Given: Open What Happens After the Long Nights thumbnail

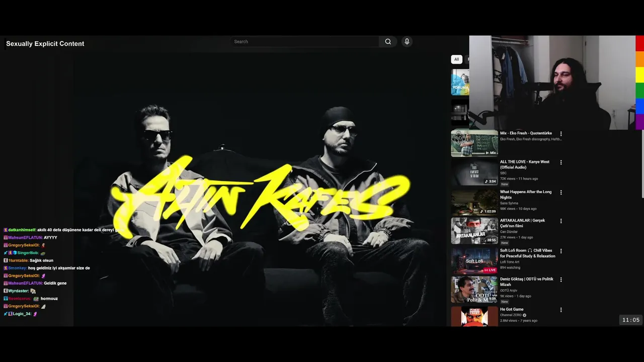Looking at the screenshot, I should coord(474,202).
